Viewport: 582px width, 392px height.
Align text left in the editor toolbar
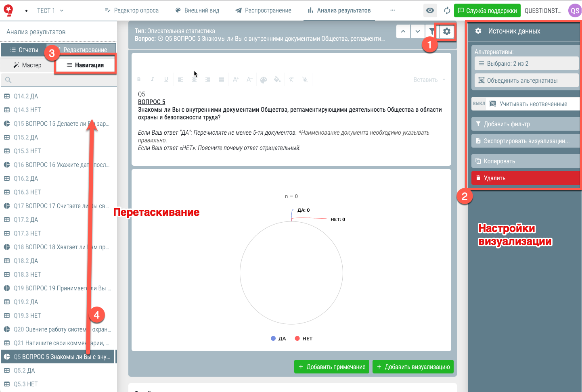(x=180, y=79)
